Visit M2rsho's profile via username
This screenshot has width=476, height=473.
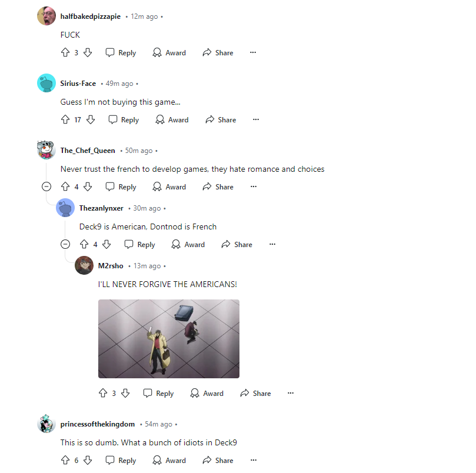[111, 266]
